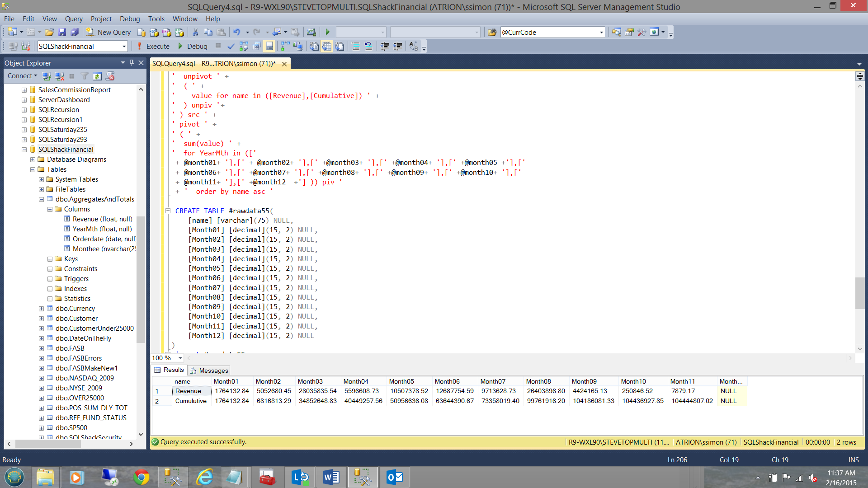Click the Save All icon
The width and height of the screenshot is (868, 488).
pyautogui.click(x=75, y=32)
